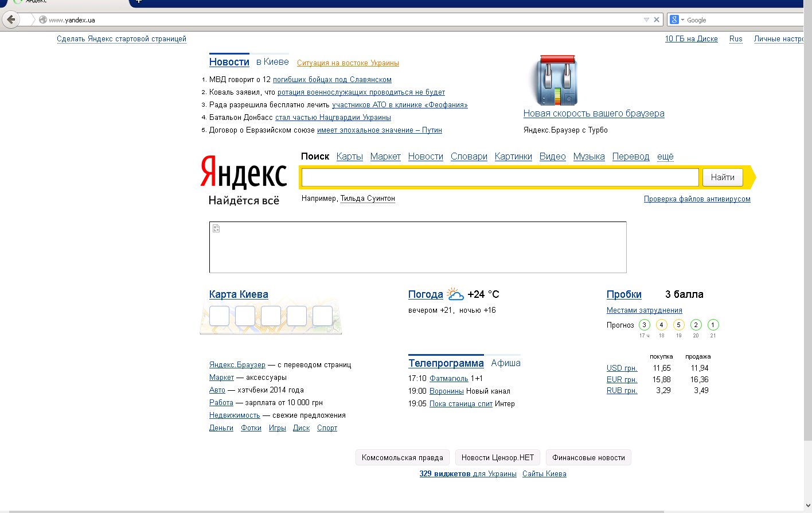
Task: Select traffic forecast circle labeled 19
Action: pos(678,325)
